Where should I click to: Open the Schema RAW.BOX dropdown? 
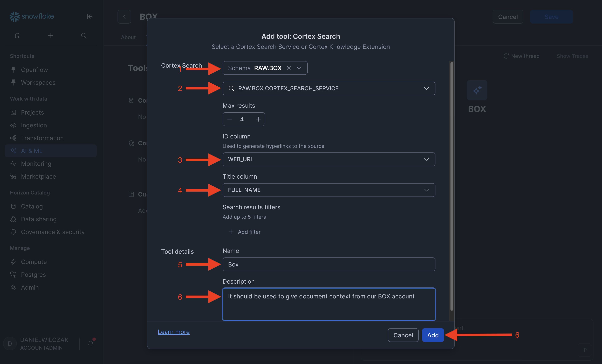[299, 68]
